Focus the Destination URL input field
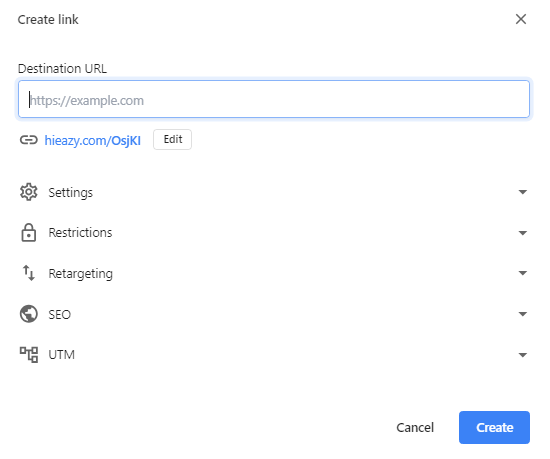 coord(274,99)
